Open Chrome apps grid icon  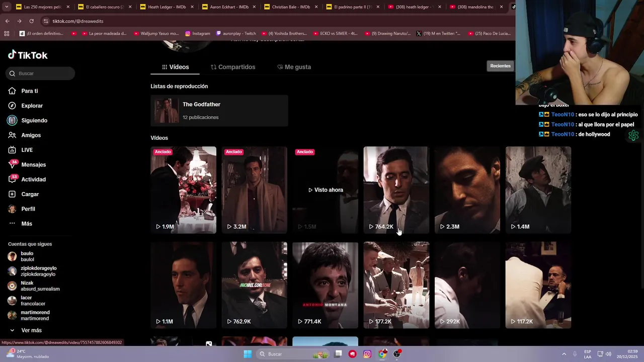[7, 34]
